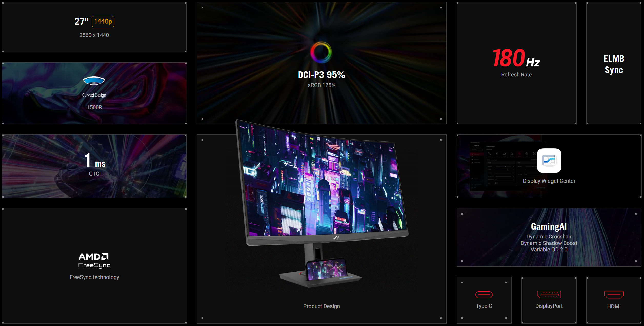Click the 'DisplayPort' port label
This screenshot has width=644, height=326.
click(549, 306)
